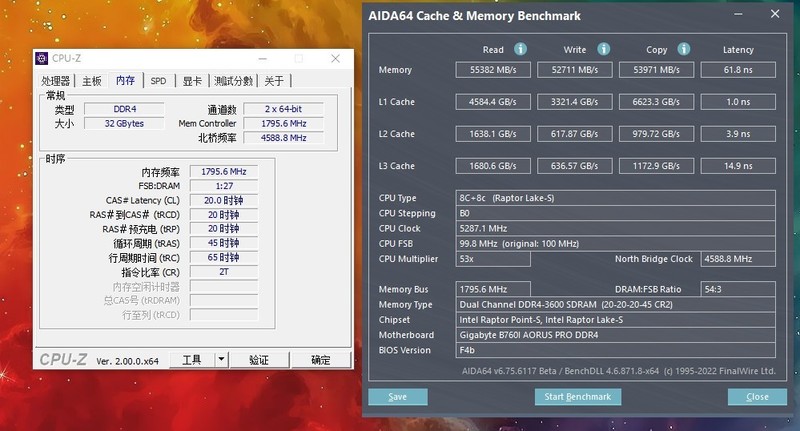
Task: Click the CPU Multiplier field 53x
Action: (x=493, y=259)
